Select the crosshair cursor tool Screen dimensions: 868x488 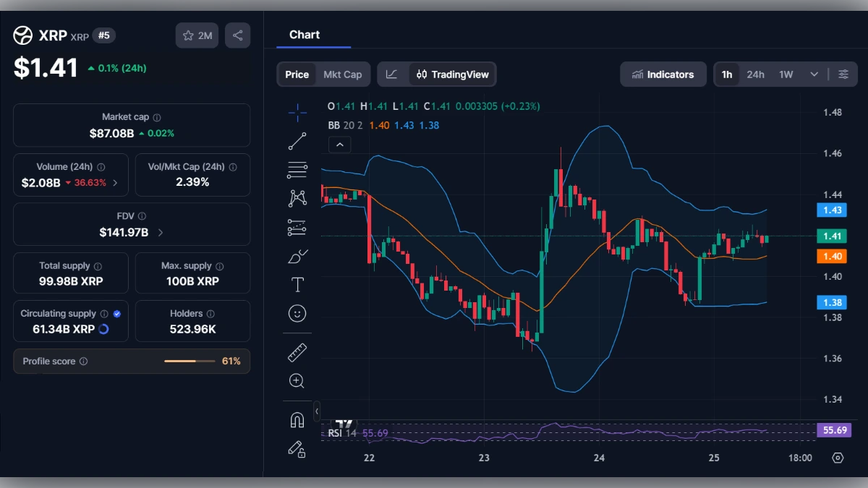pos(297,112)
